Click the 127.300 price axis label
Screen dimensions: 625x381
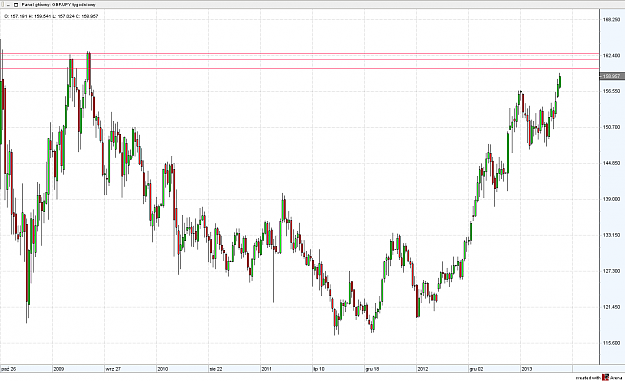[x=612, y=271]
